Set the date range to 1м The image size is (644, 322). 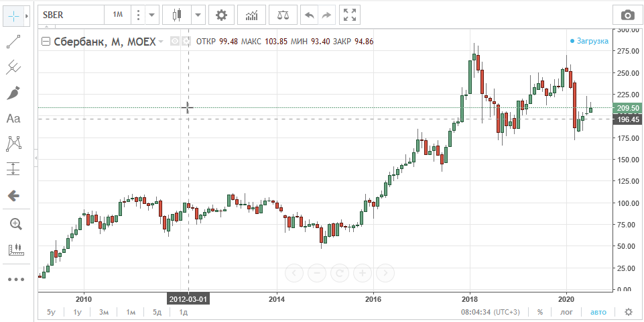point(131,312)
